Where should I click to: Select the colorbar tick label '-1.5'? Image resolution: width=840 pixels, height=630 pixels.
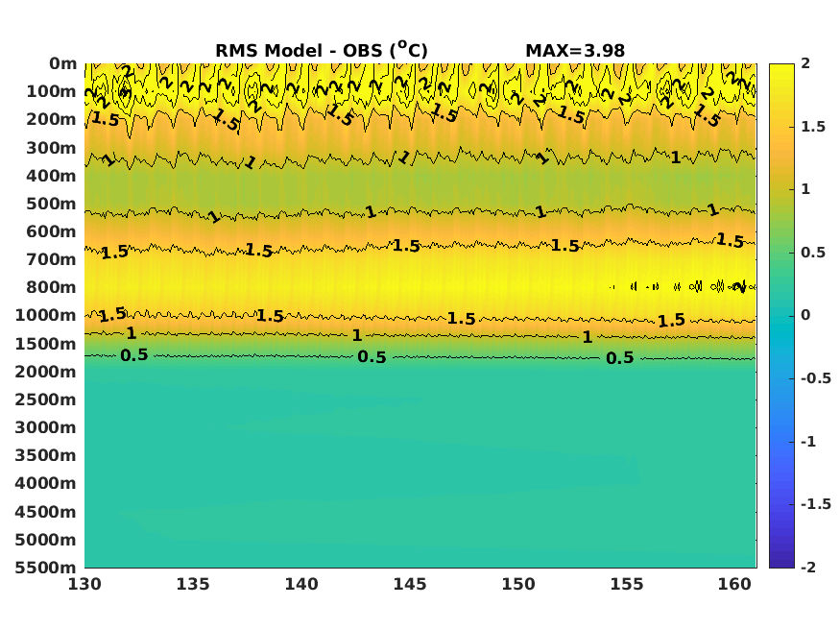click(816, 504)
